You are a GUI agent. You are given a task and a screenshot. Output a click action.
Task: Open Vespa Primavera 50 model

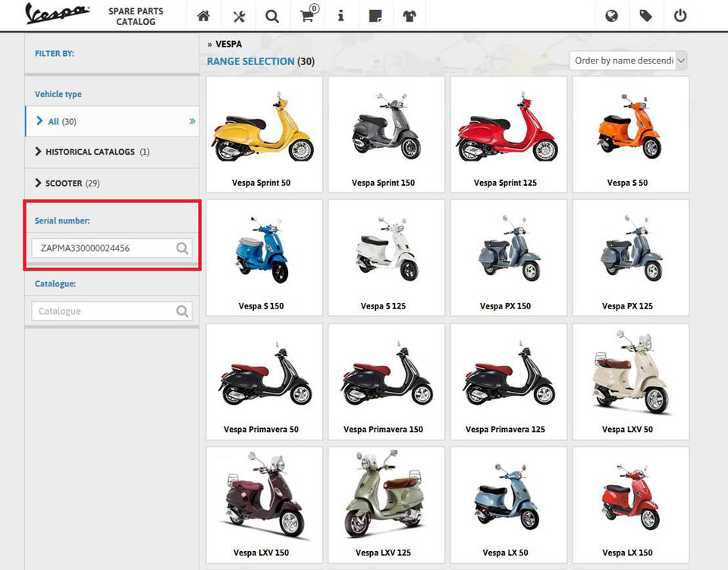point(264,381)
